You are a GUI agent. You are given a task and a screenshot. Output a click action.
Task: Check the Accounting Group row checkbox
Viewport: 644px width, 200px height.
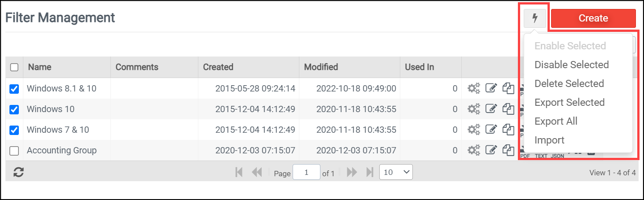click(14, 151)
